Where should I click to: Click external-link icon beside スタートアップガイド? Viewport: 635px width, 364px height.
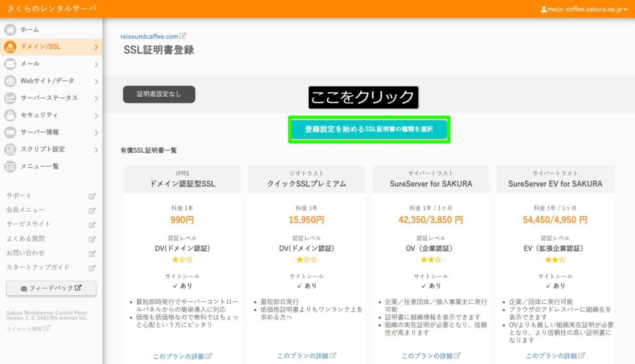point(92,268)
